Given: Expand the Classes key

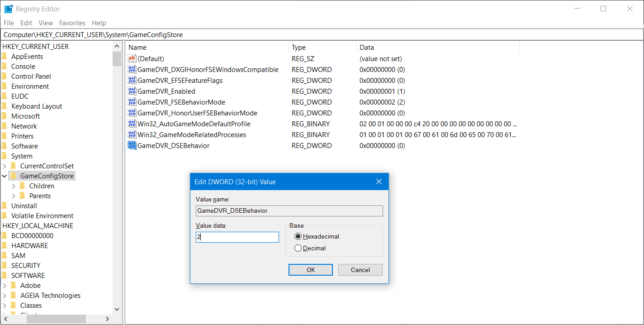Looking at the screenshot, I should pos(5,306).
